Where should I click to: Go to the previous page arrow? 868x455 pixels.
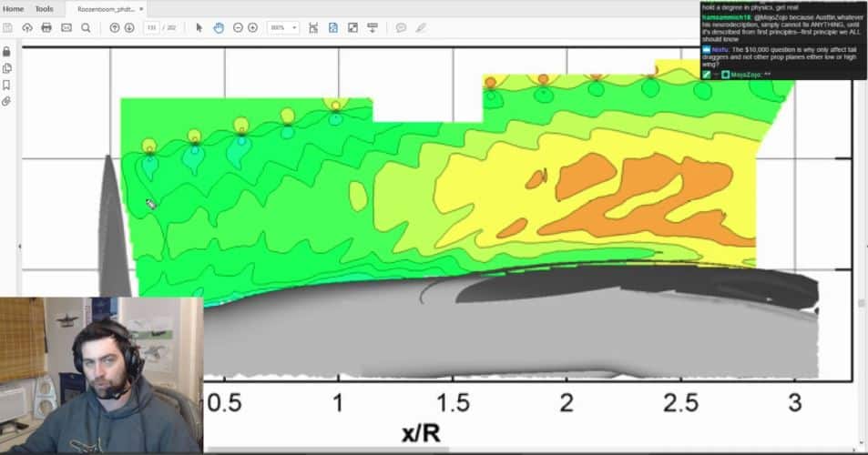(x=115, y=27)
